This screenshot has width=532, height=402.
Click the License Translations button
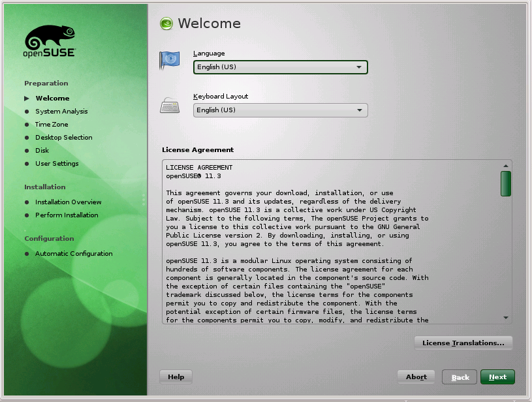pyautogui.click(x=463, y=343)
